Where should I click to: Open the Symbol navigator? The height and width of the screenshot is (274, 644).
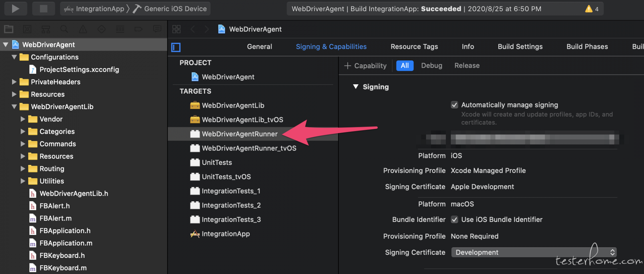(x=46, y=29)
